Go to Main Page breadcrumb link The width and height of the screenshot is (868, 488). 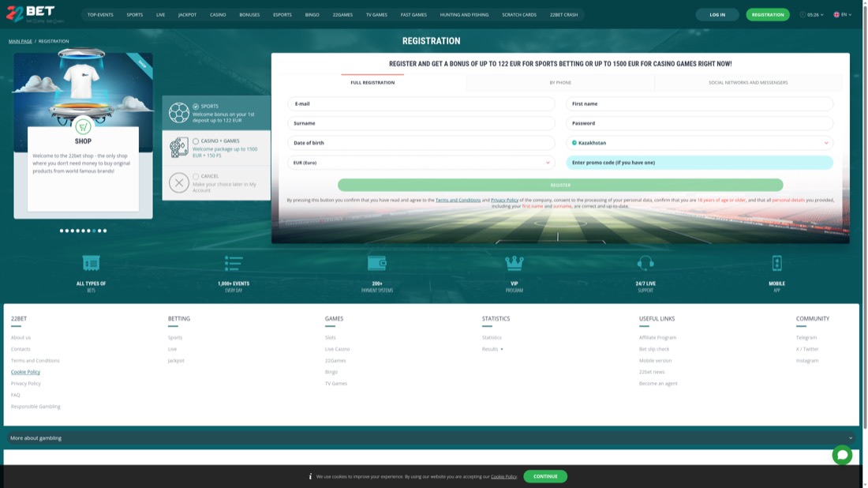(x=20, y=41)
